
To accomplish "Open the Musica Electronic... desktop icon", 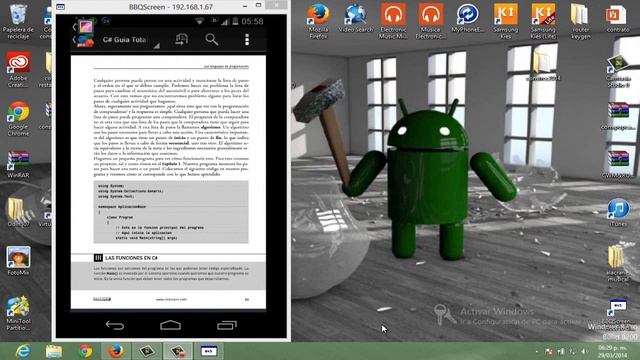I will (x=430, y=21).
